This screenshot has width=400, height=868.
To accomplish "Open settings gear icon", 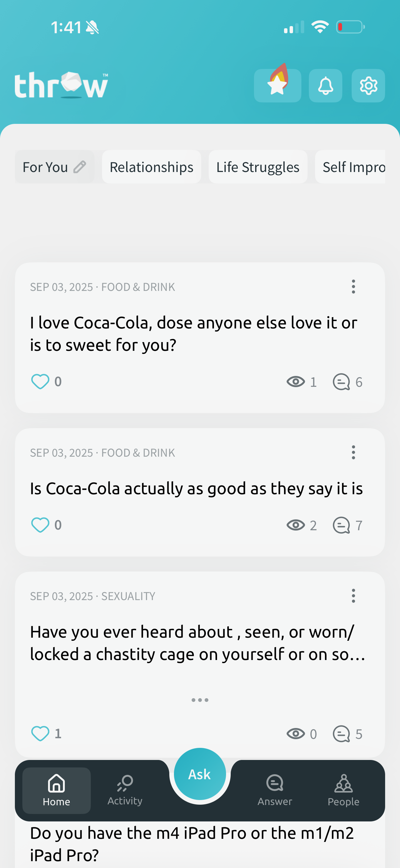I will point(368,85).
